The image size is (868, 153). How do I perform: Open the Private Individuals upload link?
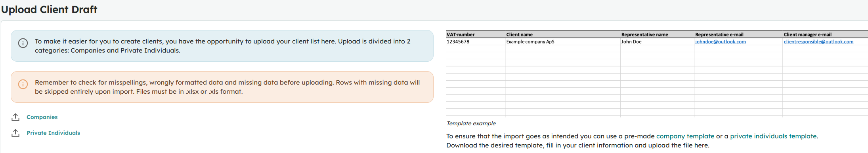click(53, 133)
